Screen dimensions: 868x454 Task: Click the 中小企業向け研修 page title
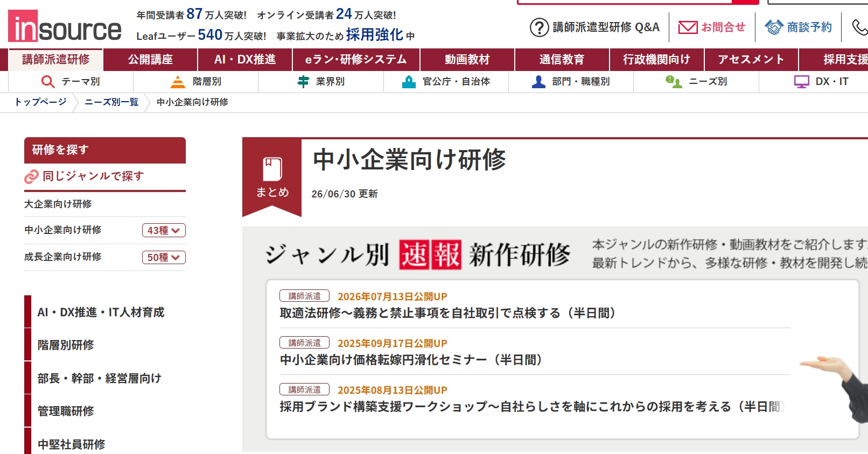(409, 160)
